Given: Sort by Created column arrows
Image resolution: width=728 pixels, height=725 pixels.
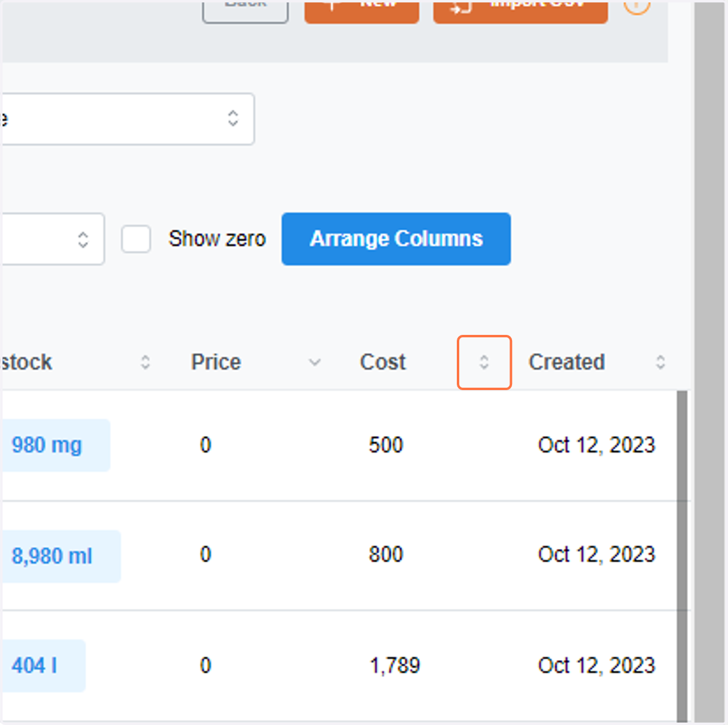Looking at the screenshot, I should [x=661, y=362].
